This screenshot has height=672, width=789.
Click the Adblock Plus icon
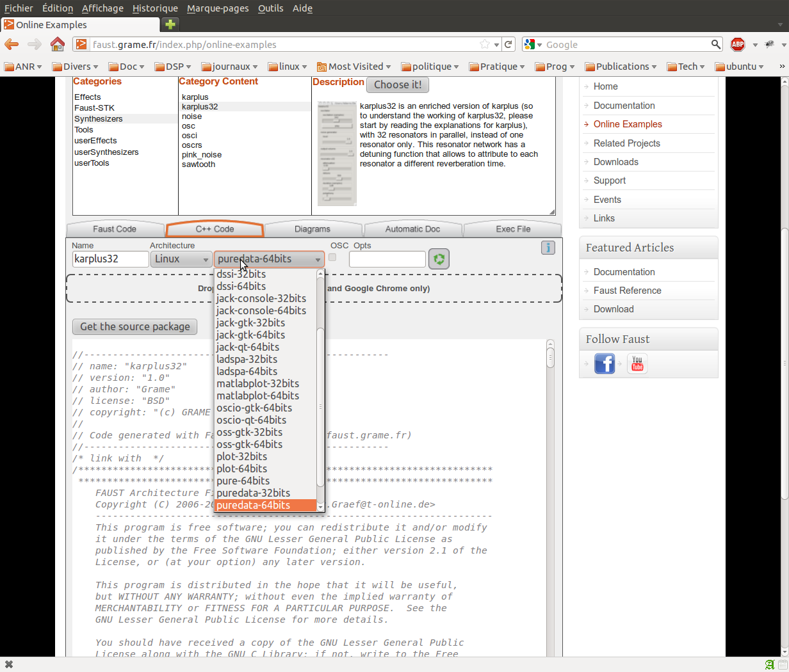(738, 44)
